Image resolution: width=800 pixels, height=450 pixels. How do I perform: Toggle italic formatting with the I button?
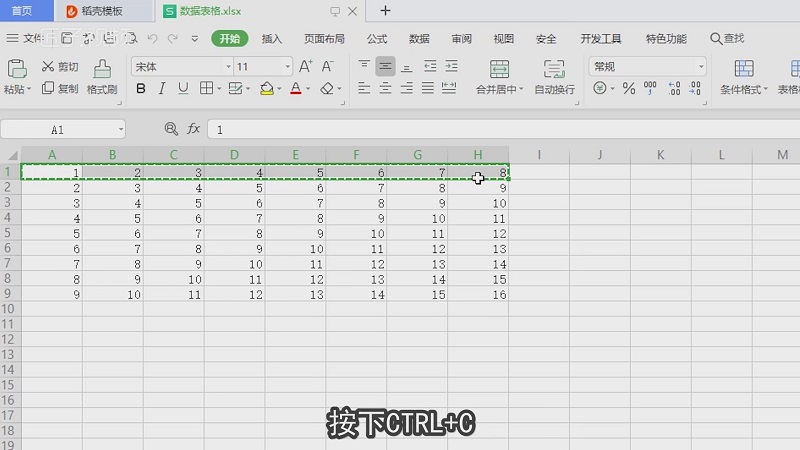click(x=161, y=89)
